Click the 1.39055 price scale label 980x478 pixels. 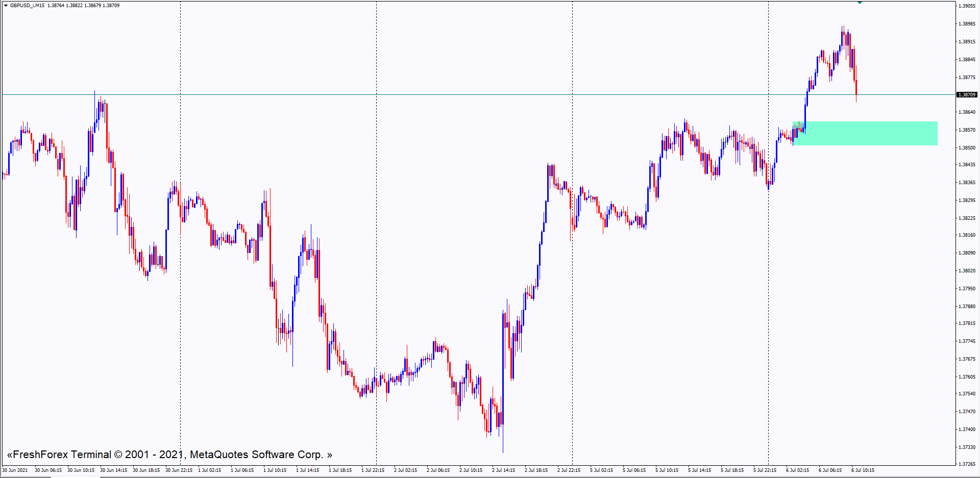click(x=967, y=6)
